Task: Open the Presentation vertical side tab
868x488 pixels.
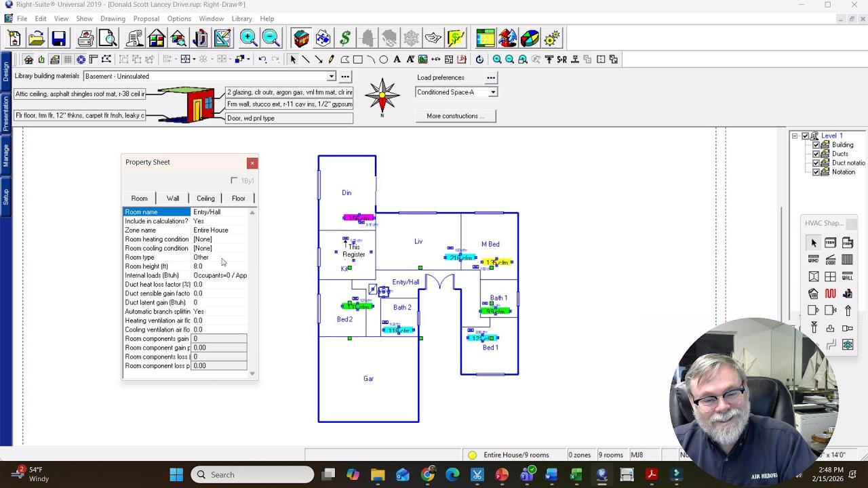Action: click(5, 113)
